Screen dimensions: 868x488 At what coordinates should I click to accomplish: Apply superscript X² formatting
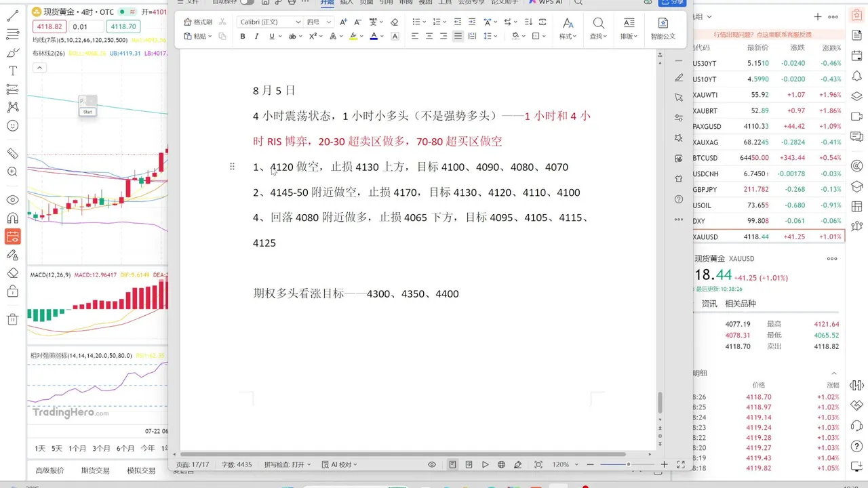[x=313, y=36]
